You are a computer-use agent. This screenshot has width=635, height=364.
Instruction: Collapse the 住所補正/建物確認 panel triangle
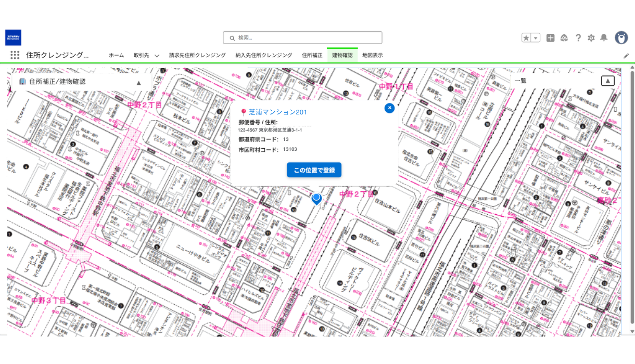click(x=139, y=83)
